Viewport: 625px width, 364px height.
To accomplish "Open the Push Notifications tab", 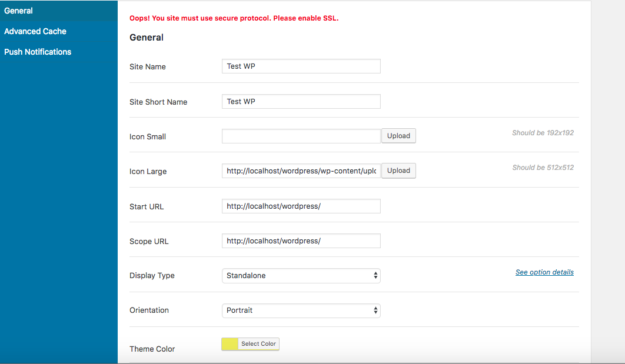I will (x=59, y=52).
